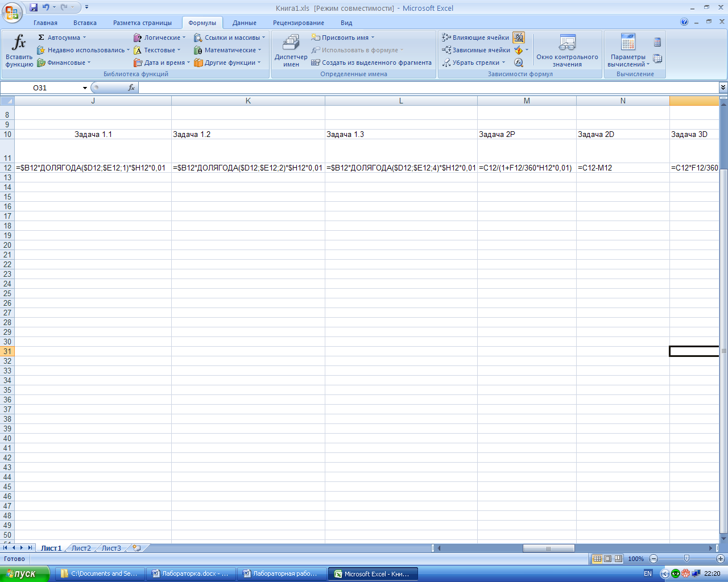Save workbook via Quick Access icon
This screenshot has width=728, height=582.
[x=34, y=7]
